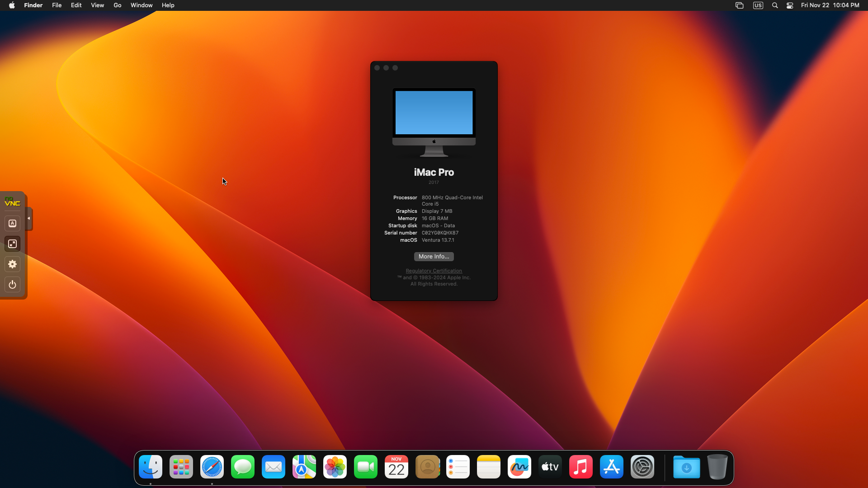
Task: Toggle noVNC fullscreen button
Action: pyautogui.click(x=13, y=244)
